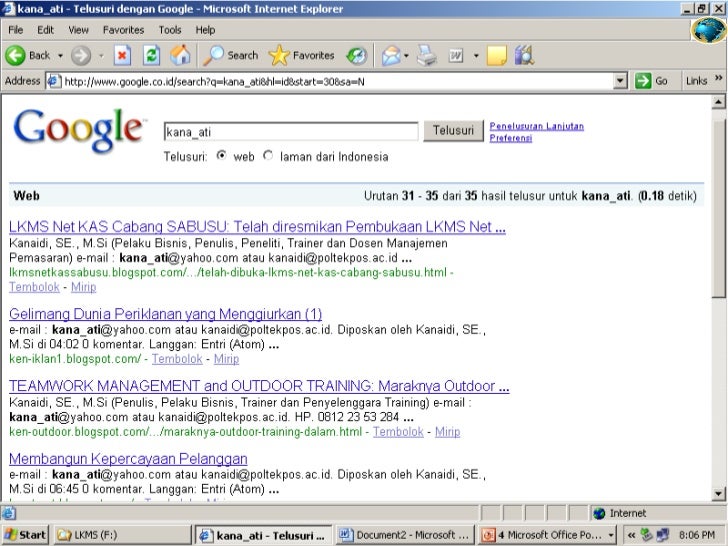The height and width of the screenshot is (546, 728).
Task: Click the network computers tray icon
Action: (663, 535)
